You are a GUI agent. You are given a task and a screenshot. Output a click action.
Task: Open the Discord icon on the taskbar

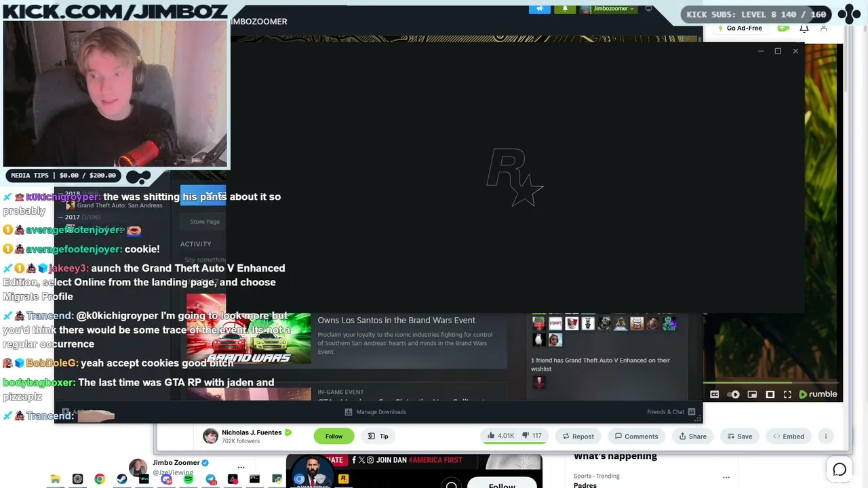click(x=166, y=479)
